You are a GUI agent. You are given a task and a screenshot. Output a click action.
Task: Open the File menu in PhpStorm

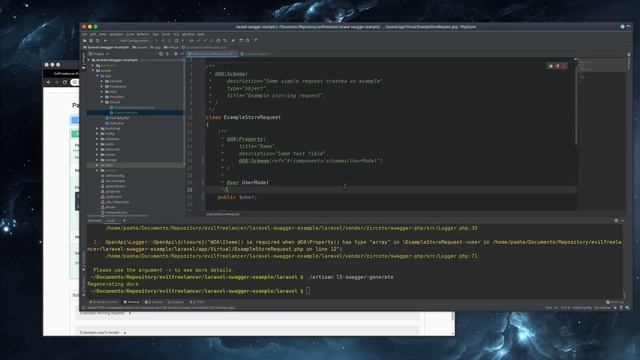(84, 34)
